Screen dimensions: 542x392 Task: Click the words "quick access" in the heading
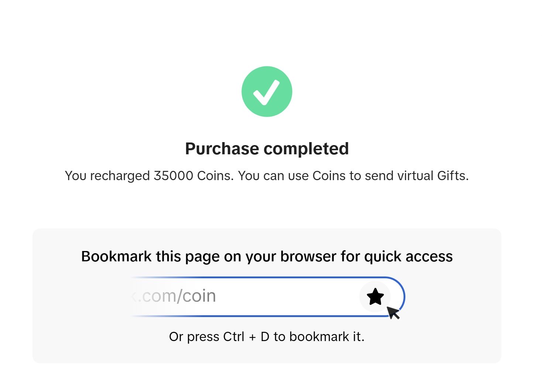tap(408, 257)
